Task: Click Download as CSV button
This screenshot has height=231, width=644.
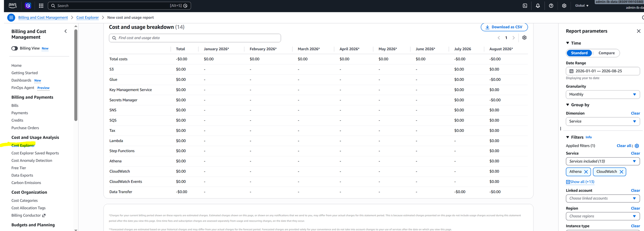Action: tap(504, 27)
